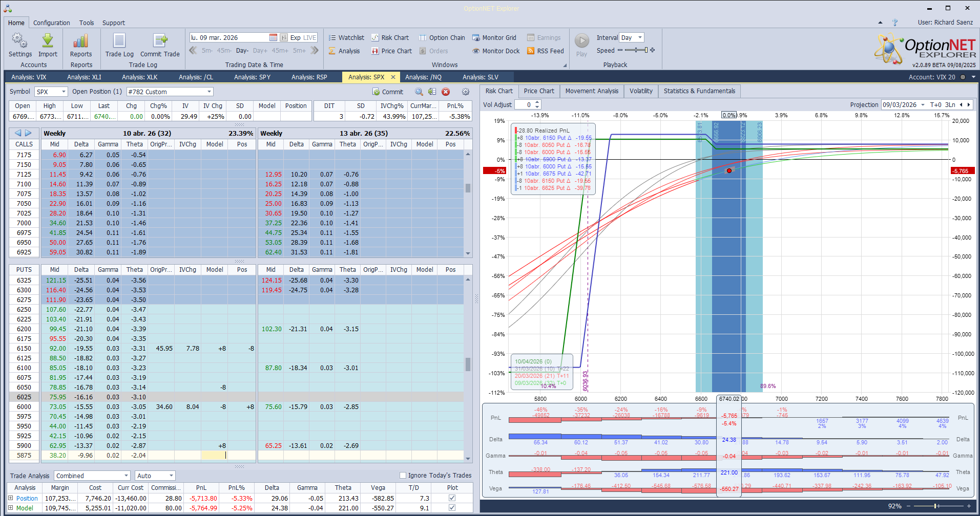The image size is (980, 516).
Task: Open Reports from the ribbon
Action: (80, 45)
